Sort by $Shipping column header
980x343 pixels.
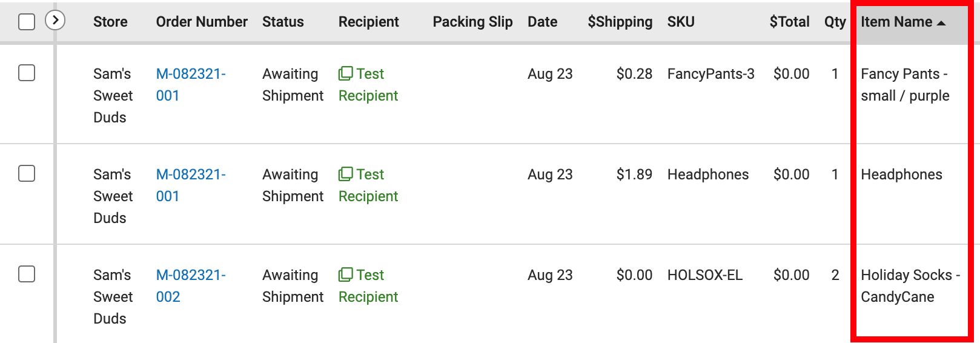point(620,22)
